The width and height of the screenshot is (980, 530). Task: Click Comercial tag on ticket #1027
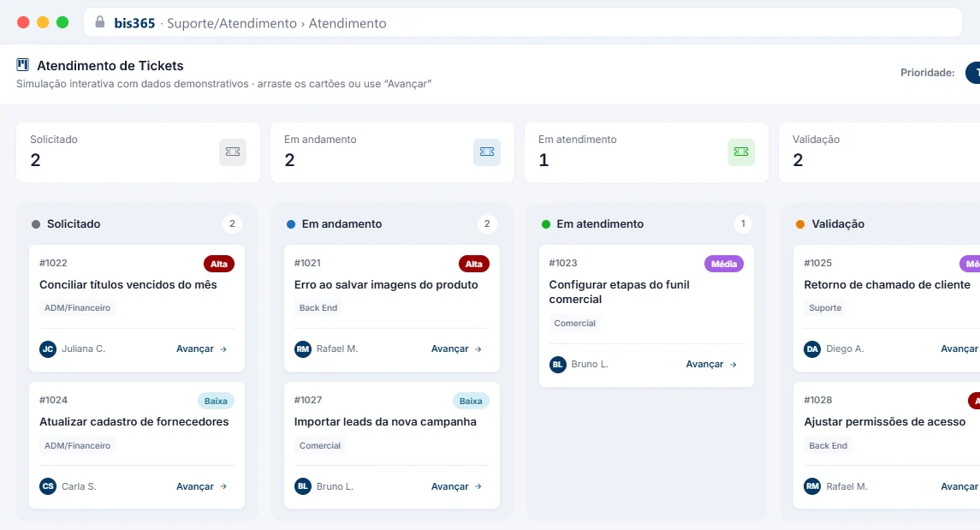[320, 445]
